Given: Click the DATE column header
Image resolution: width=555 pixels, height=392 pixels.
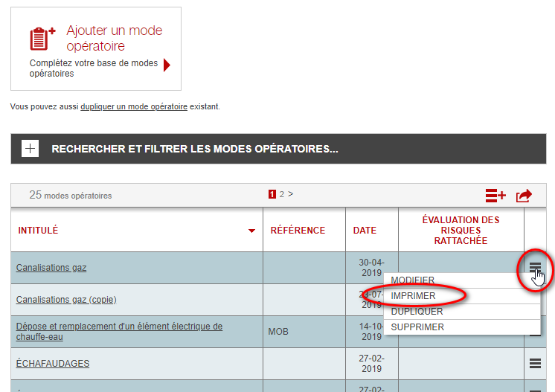Looking at the screenshot, I should tap(365, 231).
